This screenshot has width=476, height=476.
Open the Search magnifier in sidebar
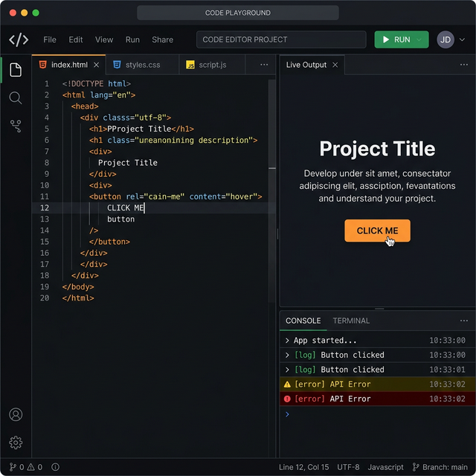pos(16,98)
